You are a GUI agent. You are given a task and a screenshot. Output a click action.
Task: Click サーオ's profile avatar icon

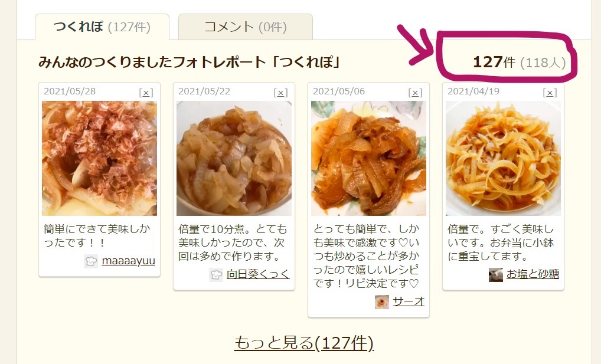coord(382,302)
